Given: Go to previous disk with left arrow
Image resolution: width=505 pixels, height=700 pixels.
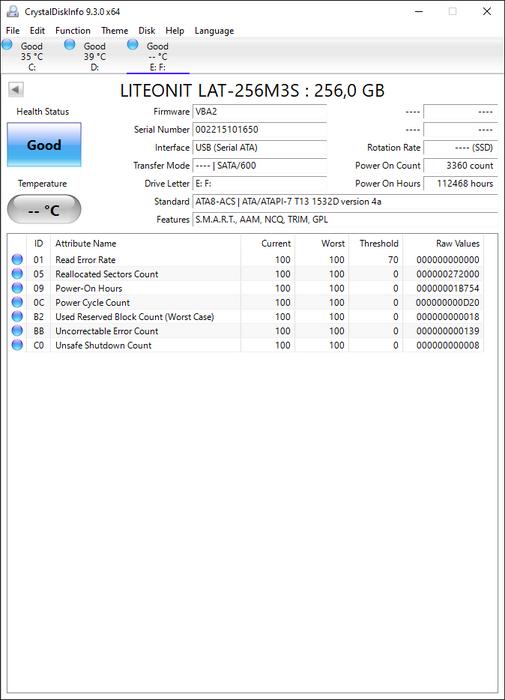Looking at the screenshot, I should 16,89.
